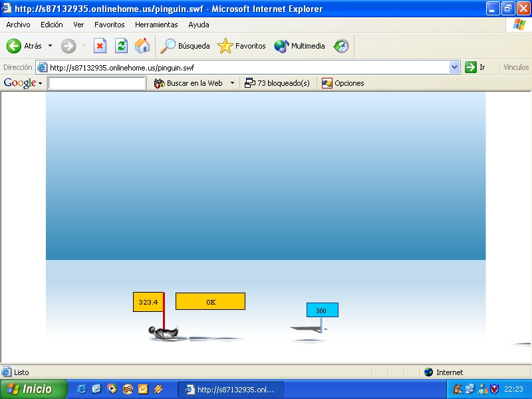Open the Herramientas menu

[156, 25]
